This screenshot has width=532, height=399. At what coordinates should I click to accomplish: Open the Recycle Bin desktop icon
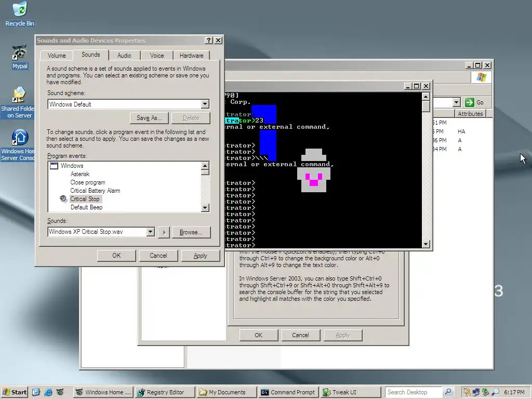(x=20, y=14)
